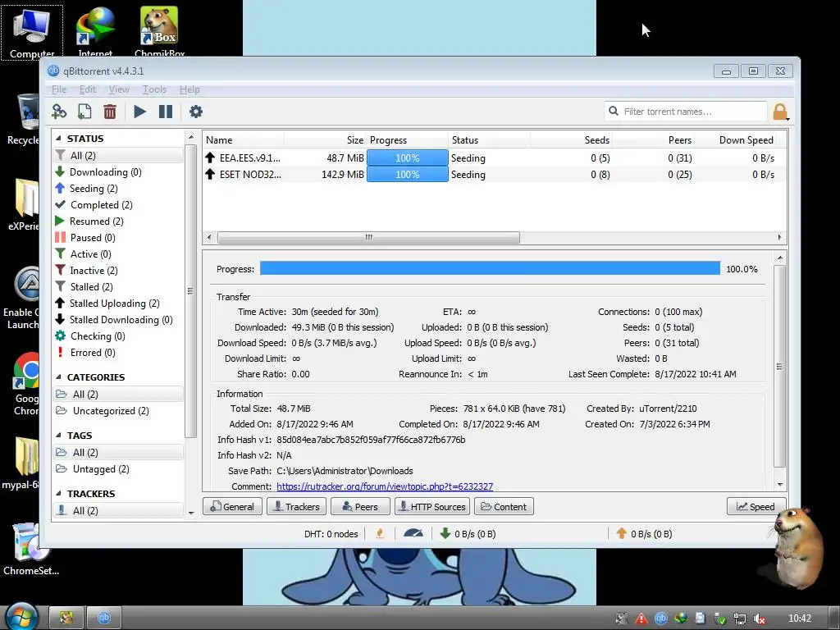Click the qBittorrent taskbar button

tap(104, 619)
